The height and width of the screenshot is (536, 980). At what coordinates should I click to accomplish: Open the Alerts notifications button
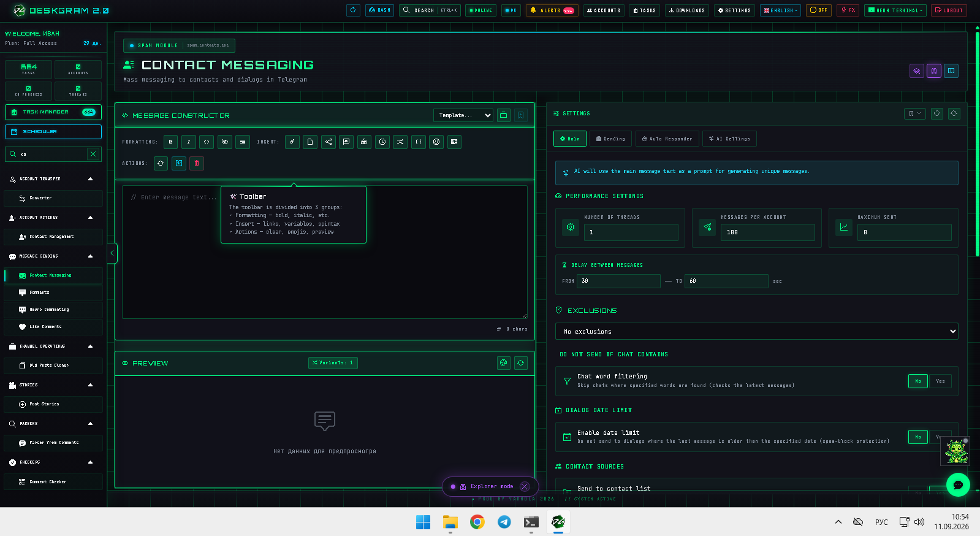coord(552,10)
